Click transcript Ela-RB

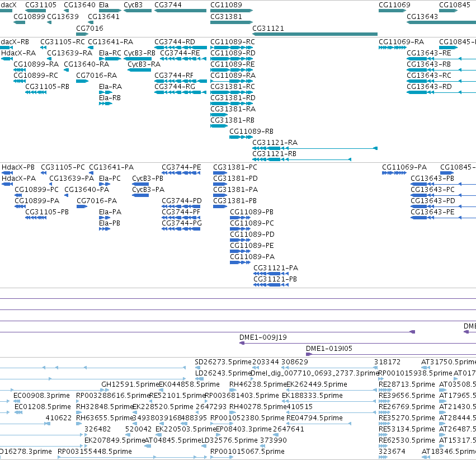click(106, 104)
